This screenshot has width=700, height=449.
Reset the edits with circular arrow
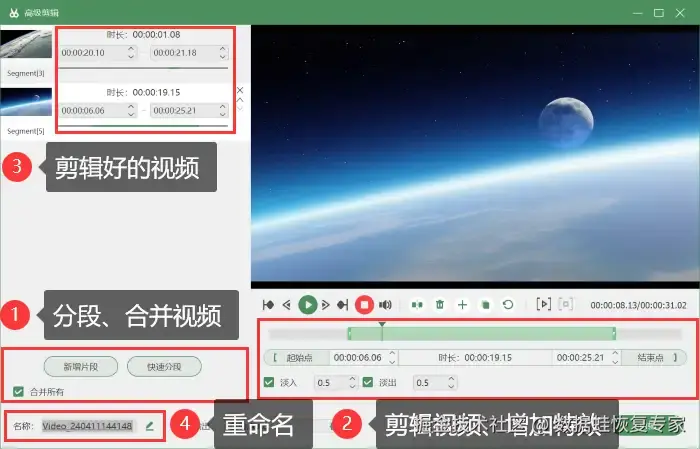click(508, 305)
